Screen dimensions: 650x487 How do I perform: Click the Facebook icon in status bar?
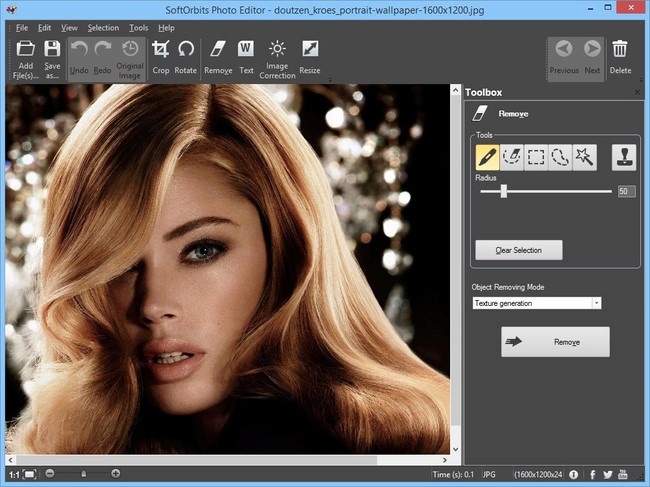[x=592, y=473]
